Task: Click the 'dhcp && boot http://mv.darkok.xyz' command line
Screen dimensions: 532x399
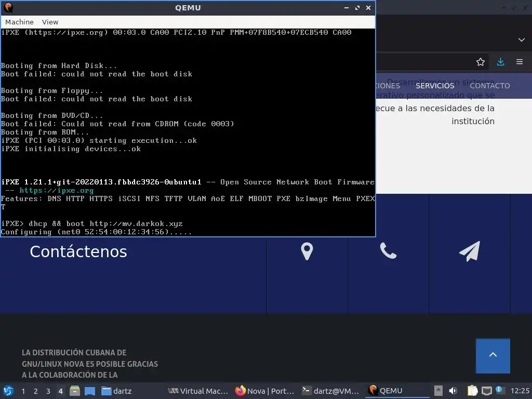Action: pos(105,224)
